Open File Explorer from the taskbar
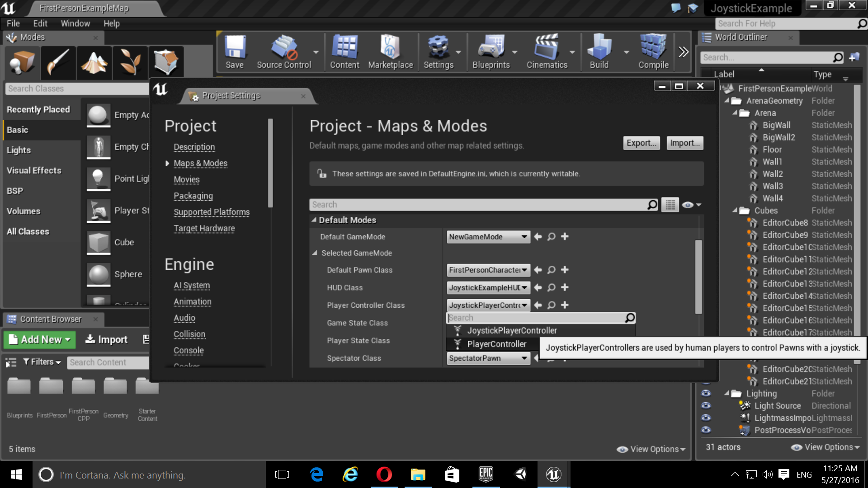Viewport: 868px width, 488px height. tap(418, 474)
